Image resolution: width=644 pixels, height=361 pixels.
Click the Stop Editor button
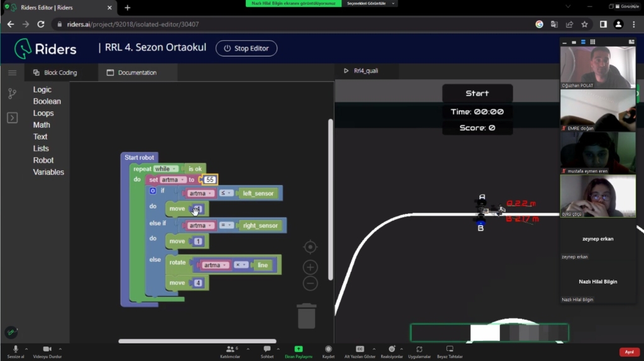[246, 48]
